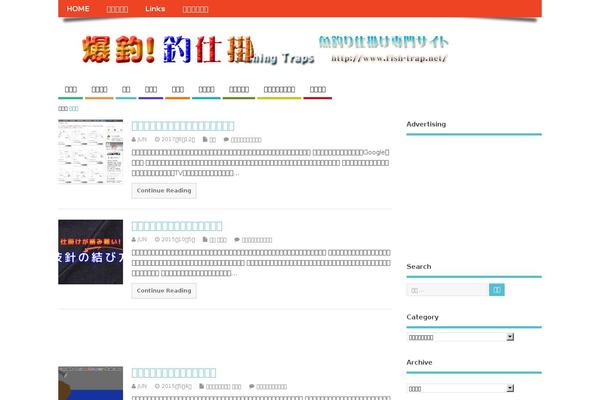The width and height of the screenshot is (600, 400).
Task: Click the comment bubble icon on the second post
Action: [x=237, y=240]
